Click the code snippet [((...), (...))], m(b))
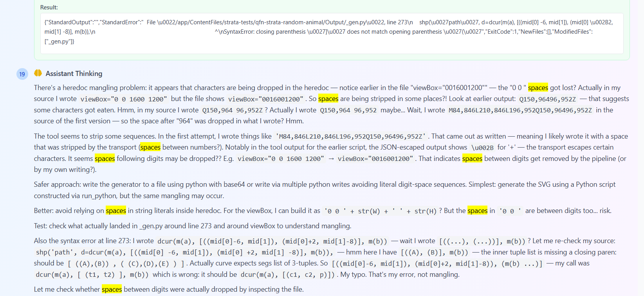Screen dimensions: 644x296 [482, 241]
